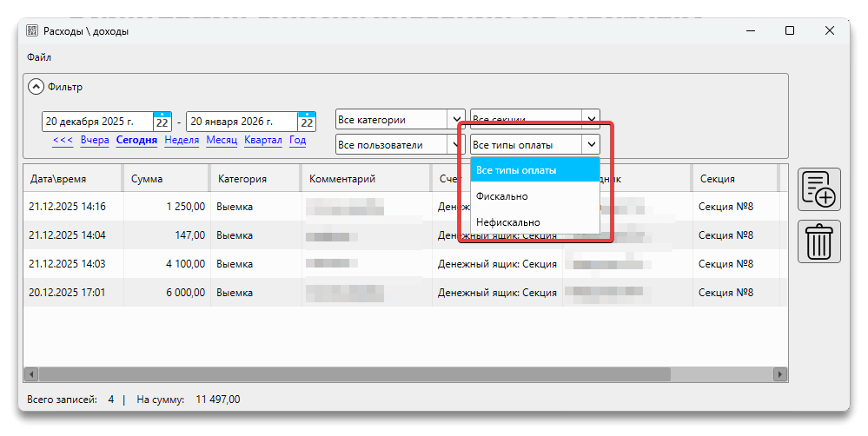This screenshot has height=436, width=868.
Task: Select Фискально payment type option
Action: 501,196
